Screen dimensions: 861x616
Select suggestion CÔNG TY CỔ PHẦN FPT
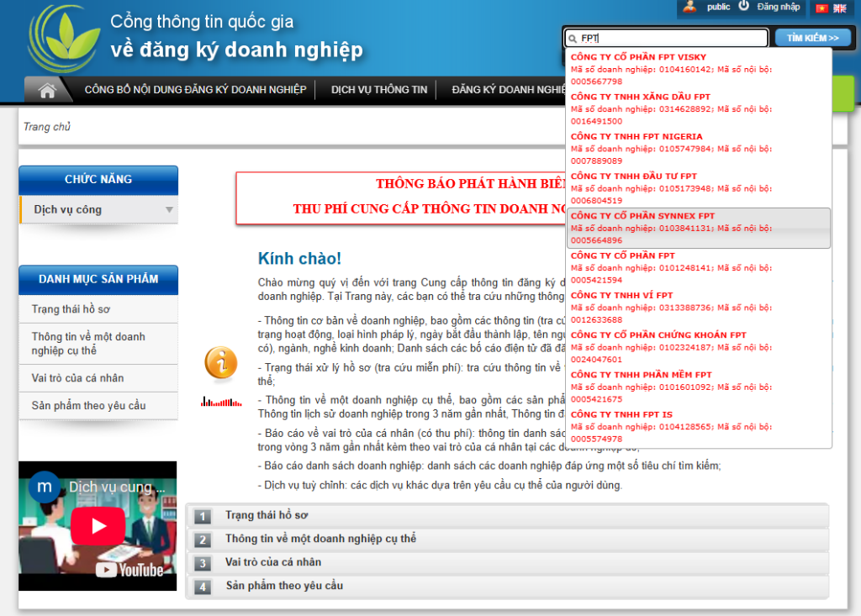(699, 267)
